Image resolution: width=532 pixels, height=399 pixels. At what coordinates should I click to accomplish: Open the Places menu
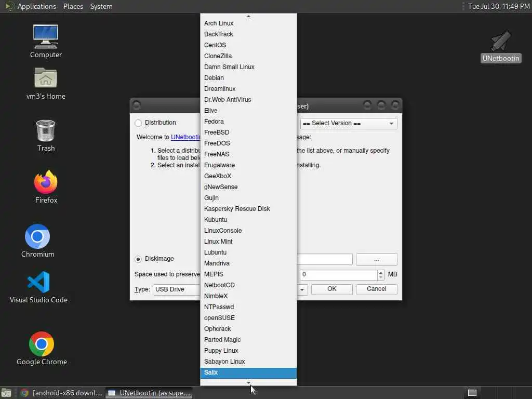pos(73,6)
